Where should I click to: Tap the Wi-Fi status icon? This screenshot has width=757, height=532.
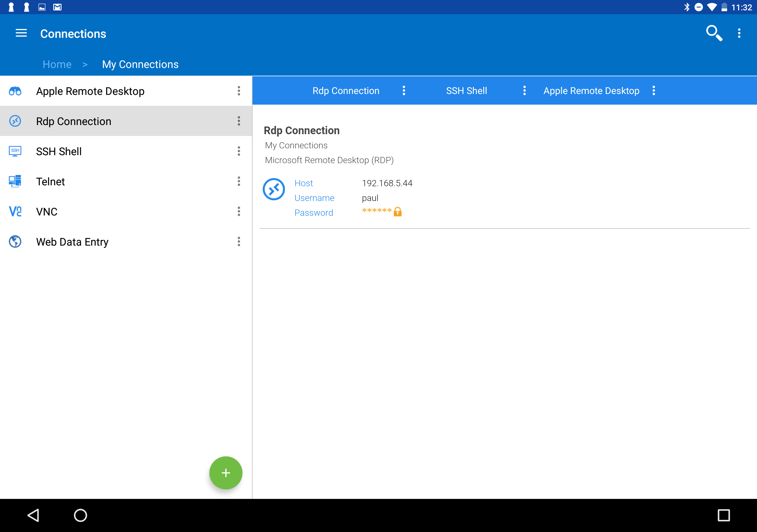712,7
